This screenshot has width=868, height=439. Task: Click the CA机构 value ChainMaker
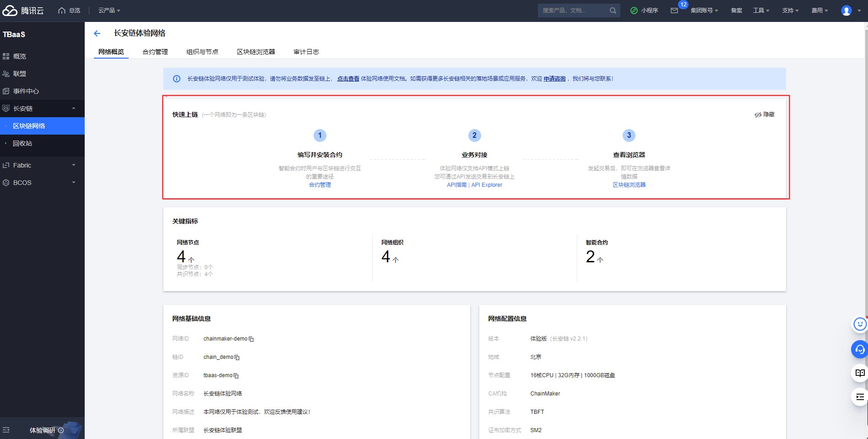point(545,394)
